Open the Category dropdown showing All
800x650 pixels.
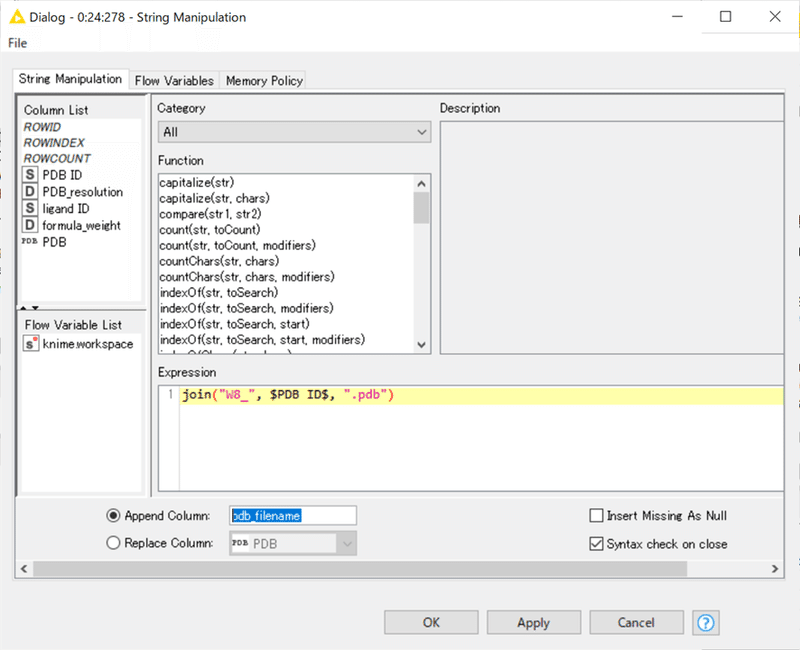tap(294, 132)
